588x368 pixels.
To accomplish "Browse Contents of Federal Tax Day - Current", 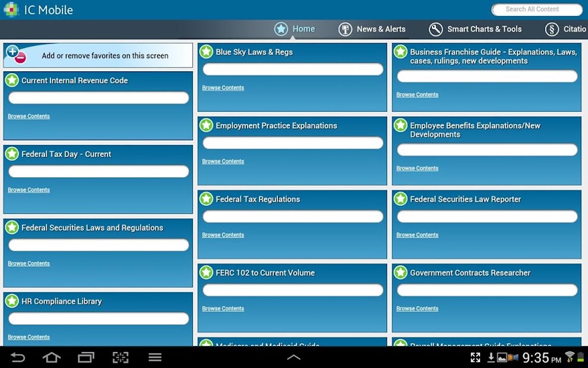I will tap(29, 190).
